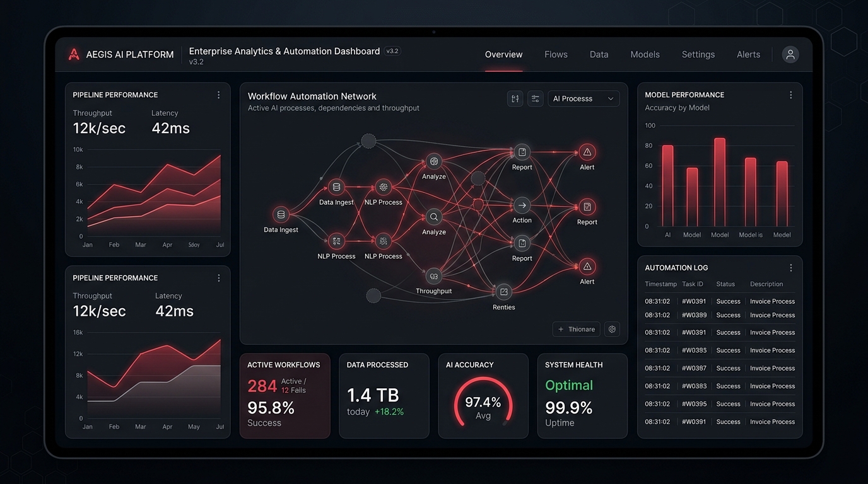Screen dimensions: 868x484
Task: Open the Models tab
Action: (x=645, y=54)
